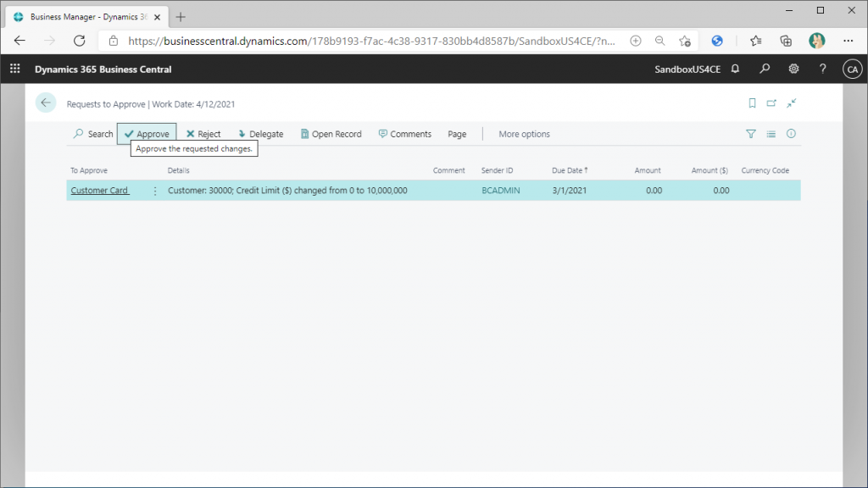Select the BCADMIN sender cell

point(500,191)
